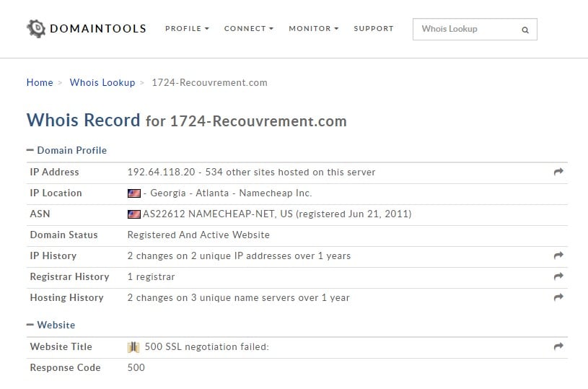Click US flag in IP Location row
This screenshot has height=389, width=588.
(134, 193)
